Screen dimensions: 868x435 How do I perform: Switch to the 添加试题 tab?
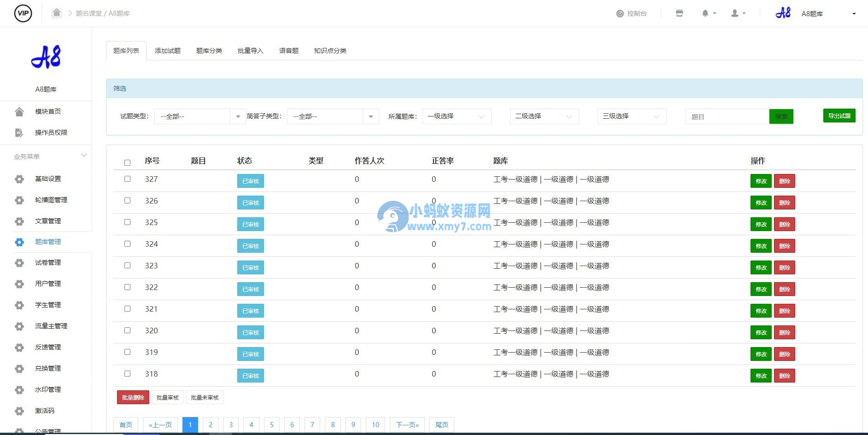click(x=167, y=51)
